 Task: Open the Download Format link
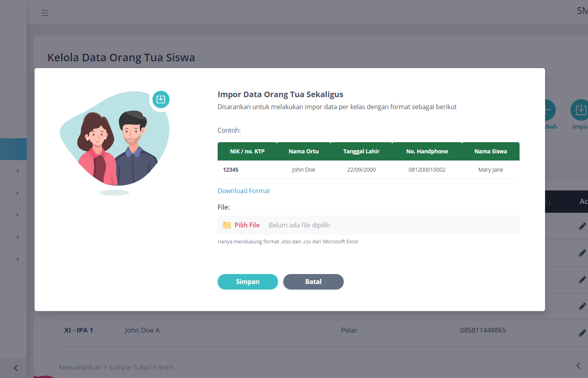click(x=243, y=191)
